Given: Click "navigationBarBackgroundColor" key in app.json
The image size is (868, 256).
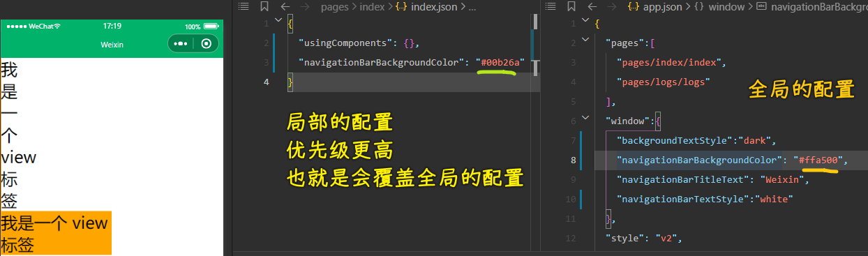Looking at the screenshot, I should 700,160.
